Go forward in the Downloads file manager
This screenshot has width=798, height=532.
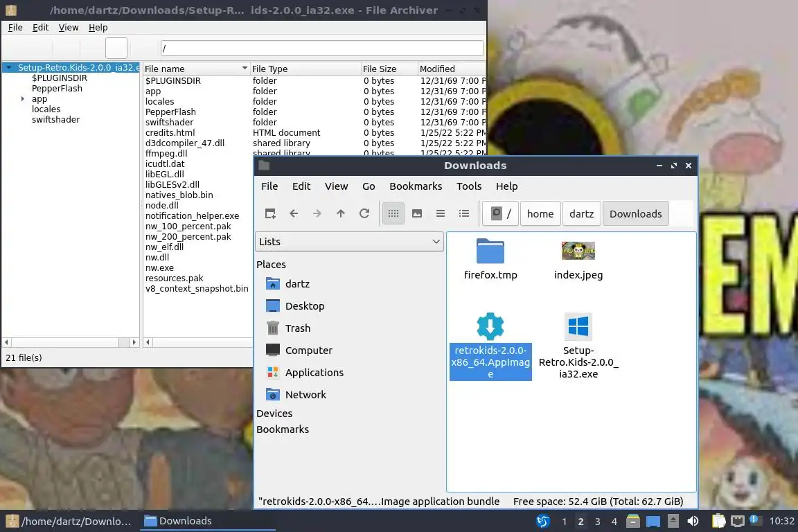pyautogui.click(x=317, y=213)
